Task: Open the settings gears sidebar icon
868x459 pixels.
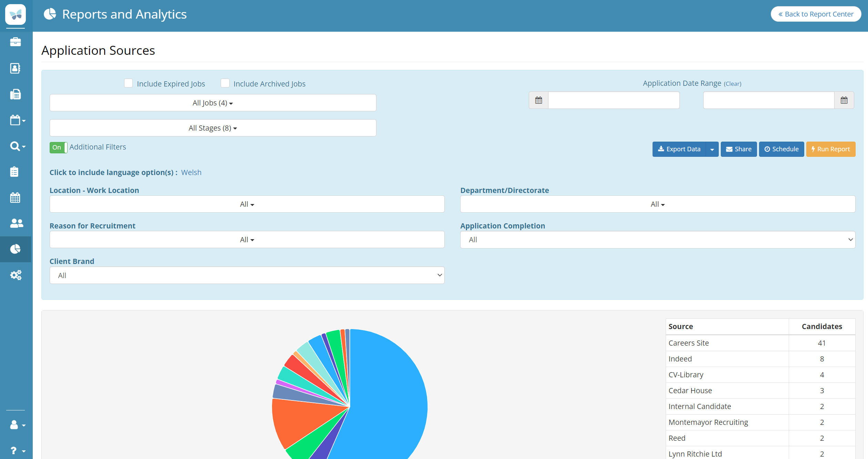Action: (x=16, y=275)
